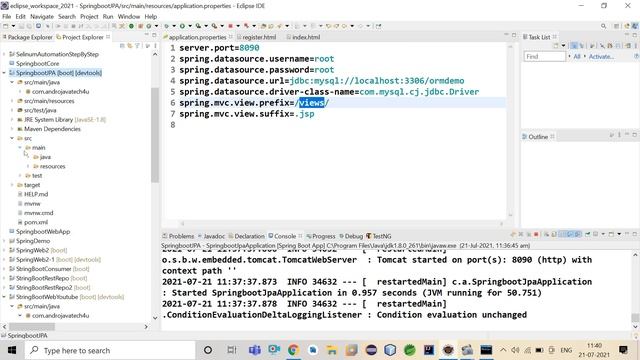Viewport: 640px width, 360px height.
Task: Click the Java perspective icon at far right
Action: [x=635, y=26]
